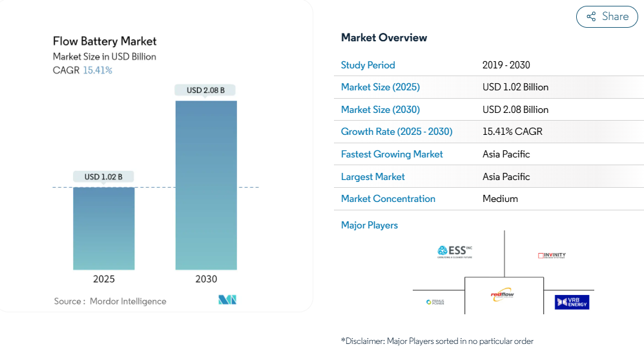Open the Growth Rate (2025 - 2030) link
The image size is (644, 353).
pyautogui.click(x=397, y=132)
